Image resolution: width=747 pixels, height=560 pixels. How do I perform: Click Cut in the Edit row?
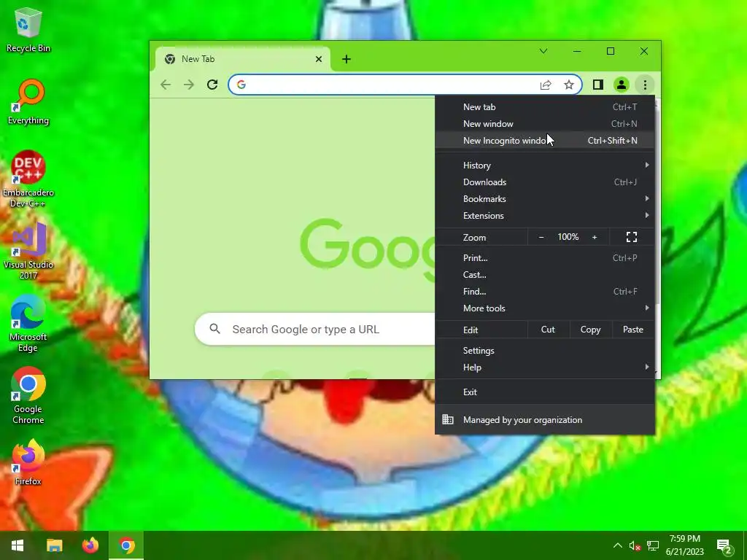[548, 330]
